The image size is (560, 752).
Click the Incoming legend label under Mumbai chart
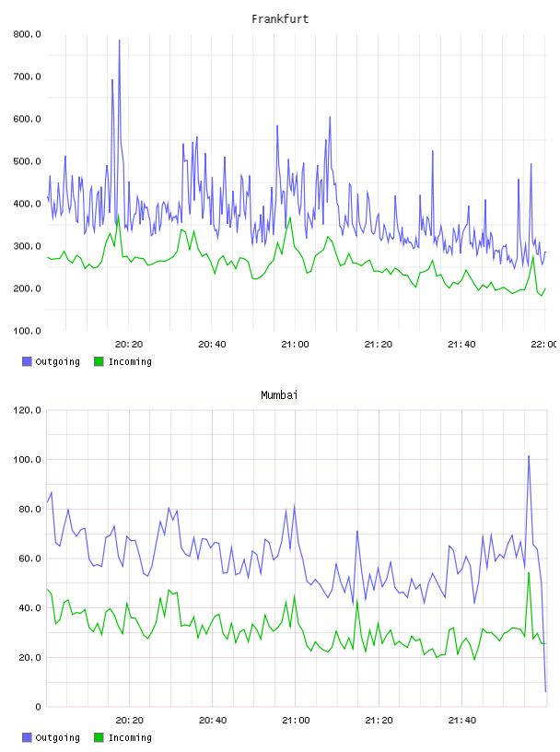[x=130, y=737]
